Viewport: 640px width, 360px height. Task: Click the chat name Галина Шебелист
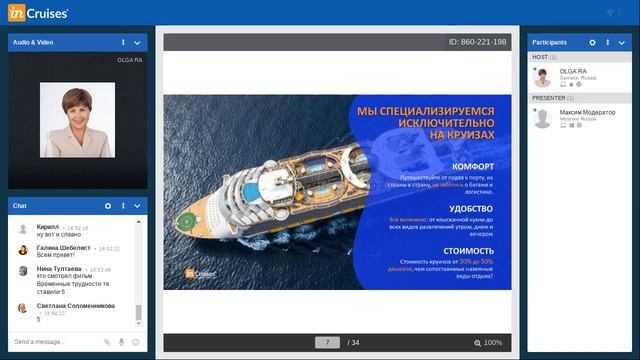point(63,248)
